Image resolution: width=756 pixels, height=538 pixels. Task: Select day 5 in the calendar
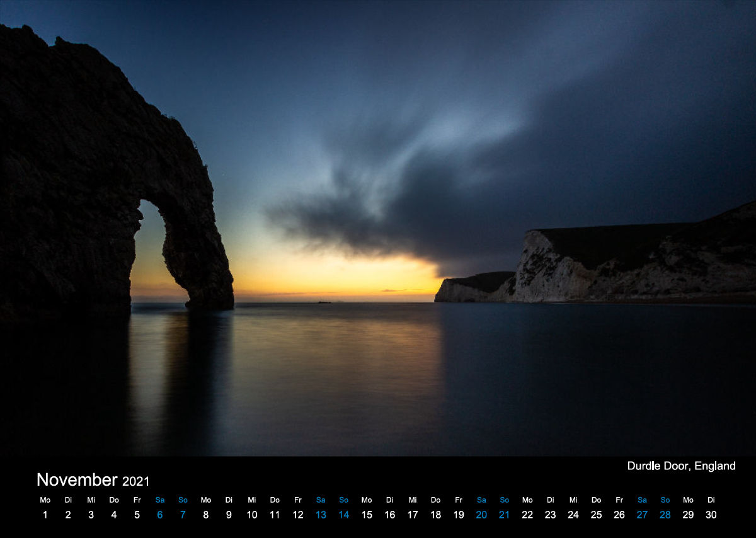click(137, 515)
